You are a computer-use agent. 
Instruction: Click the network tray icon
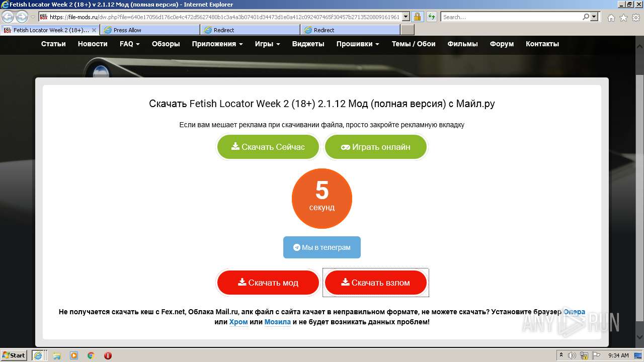[x=584, y=355]
